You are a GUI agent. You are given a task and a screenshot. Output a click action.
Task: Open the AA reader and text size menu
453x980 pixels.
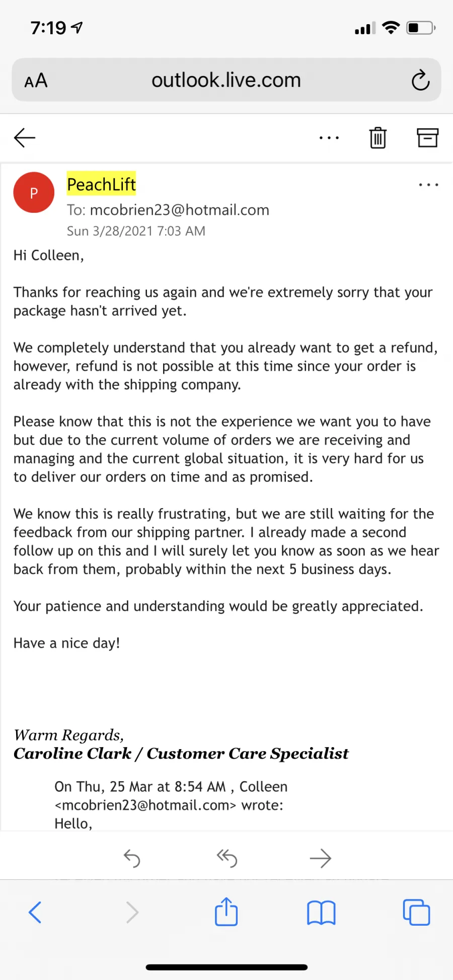coord(36,80)
